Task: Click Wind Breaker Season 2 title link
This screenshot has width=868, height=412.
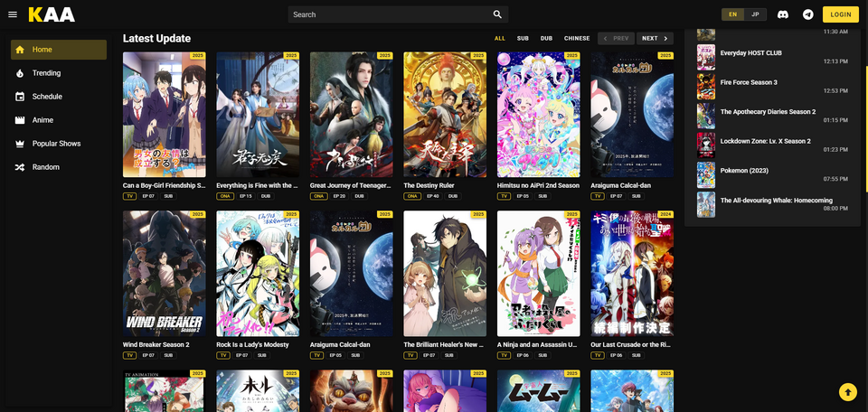Action: pyautogui.click(x=156, y=344)
